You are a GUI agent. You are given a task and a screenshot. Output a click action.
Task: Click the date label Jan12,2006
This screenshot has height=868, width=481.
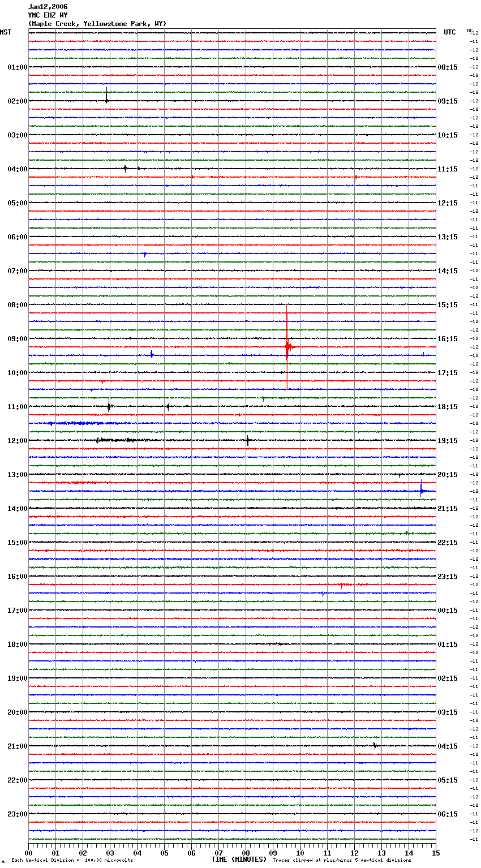click(48, 7)
